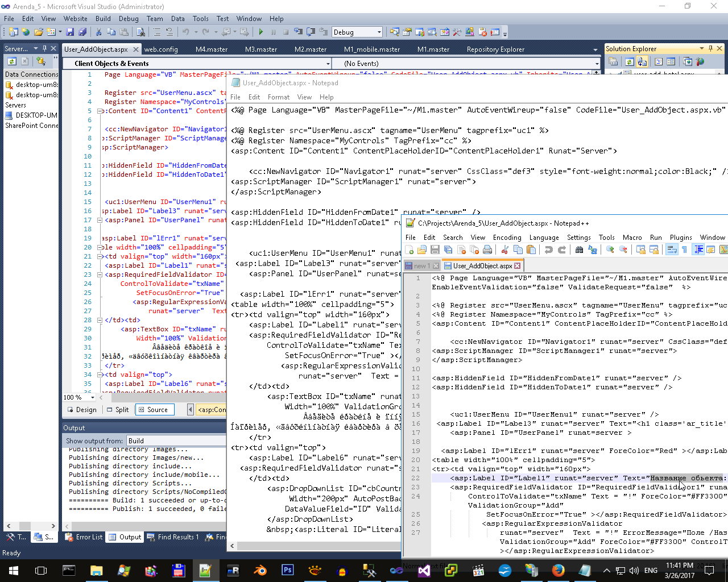Collapse the code region at line 5

point(100,111)
